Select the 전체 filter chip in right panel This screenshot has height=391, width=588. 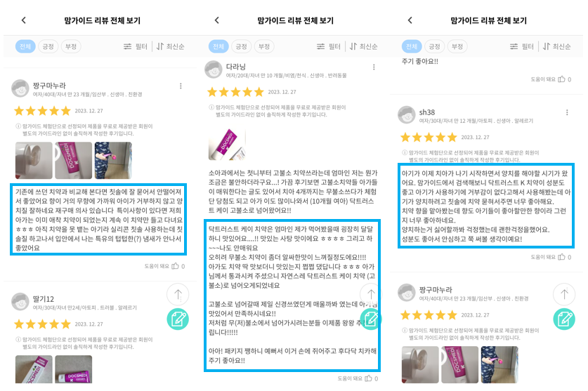coord(412,46)
